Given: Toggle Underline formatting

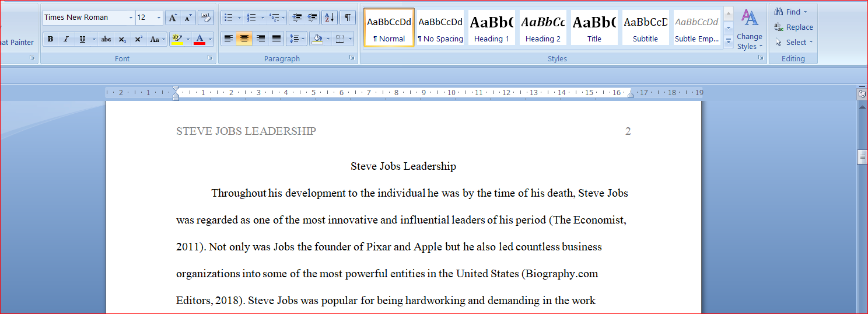Looking at the screenshot, I should pyautogui.click(x=82, y=39).
